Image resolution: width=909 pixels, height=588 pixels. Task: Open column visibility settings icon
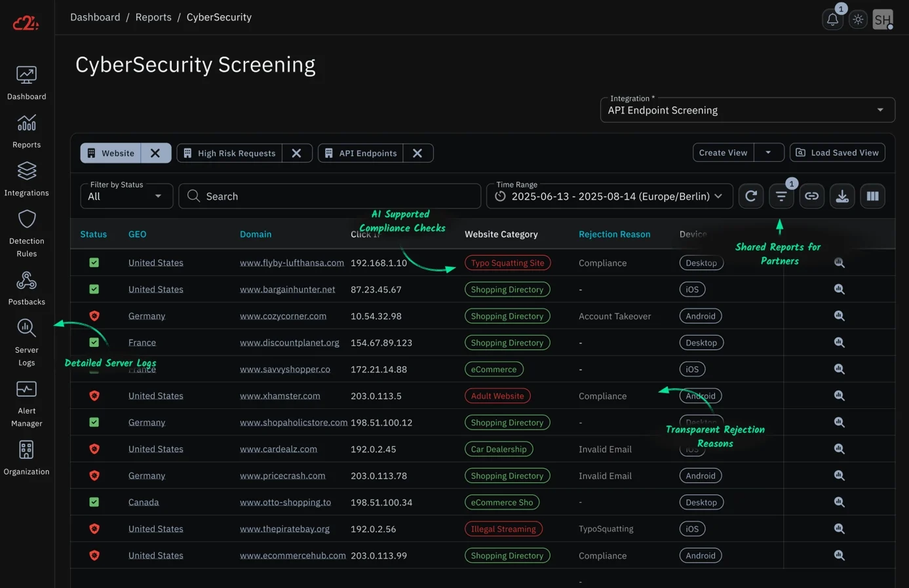(872, 196)
